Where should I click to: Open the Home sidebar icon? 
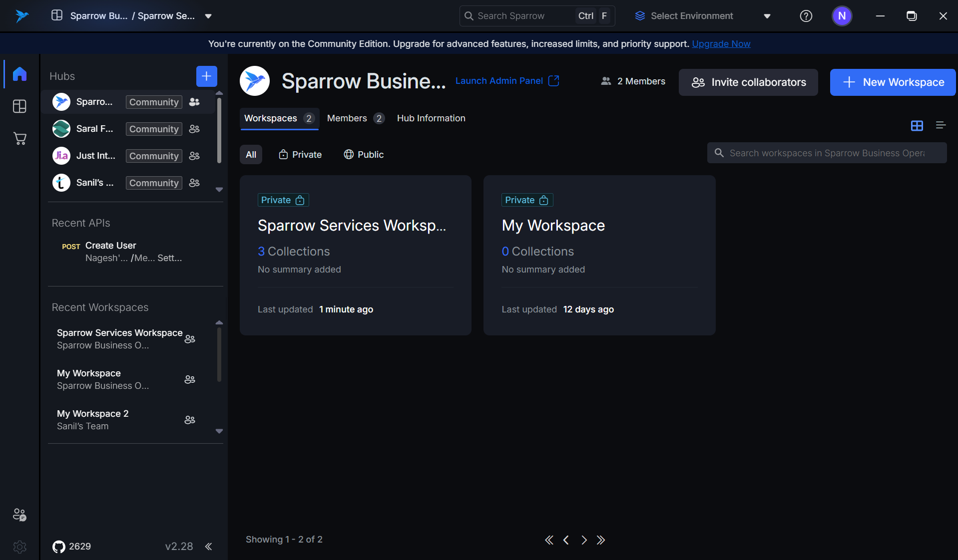19,74
